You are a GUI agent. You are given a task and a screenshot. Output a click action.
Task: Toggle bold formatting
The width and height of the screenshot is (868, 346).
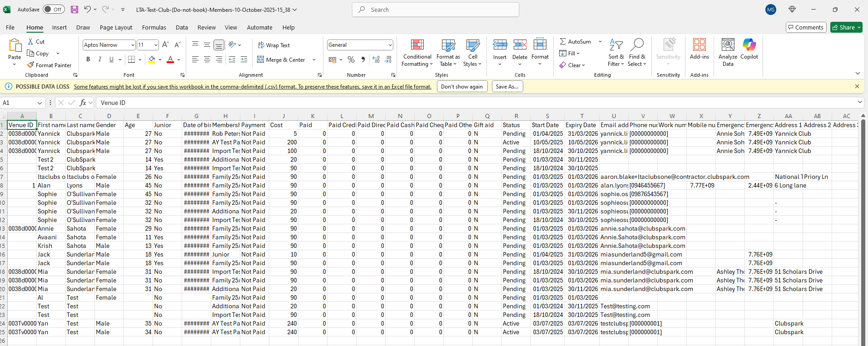tap(88, 59)
